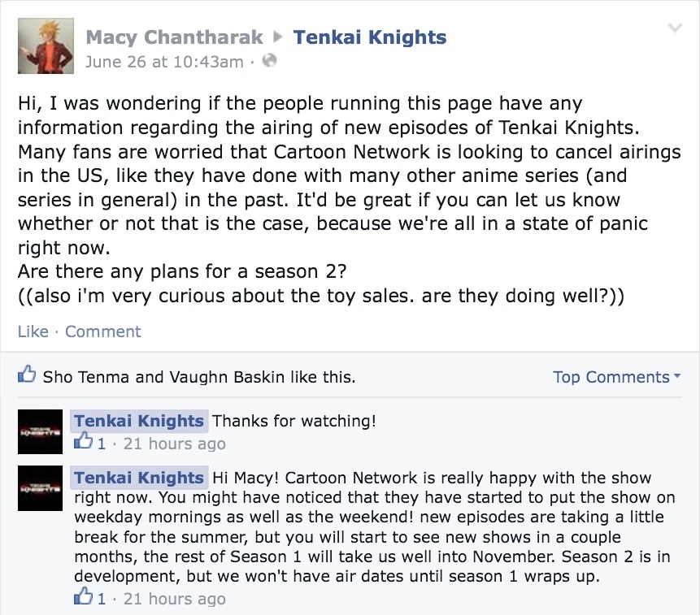Image resolution: width=700 pixels, height=615 pixels.
Task: Click Tenkai Knights avatar on second comment
Action: click(40, 488)
